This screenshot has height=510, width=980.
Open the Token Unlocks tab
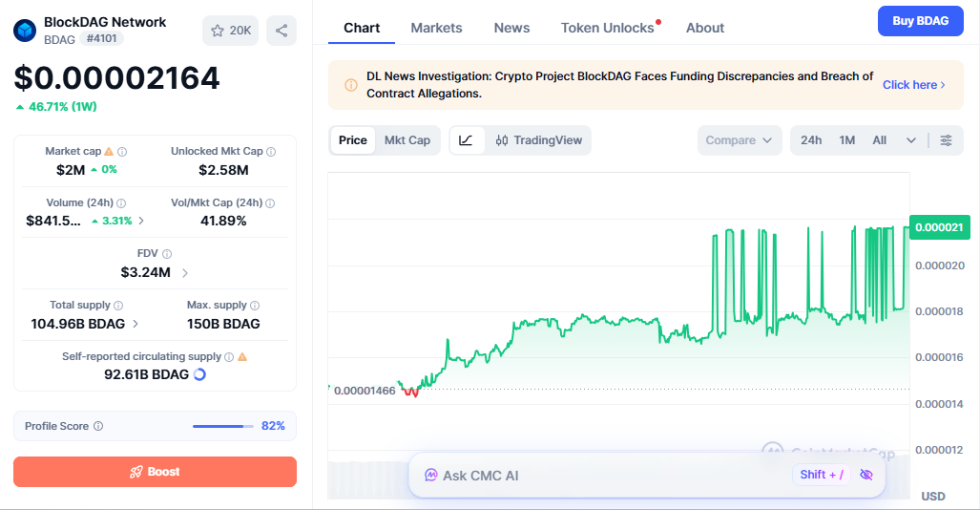608,28
